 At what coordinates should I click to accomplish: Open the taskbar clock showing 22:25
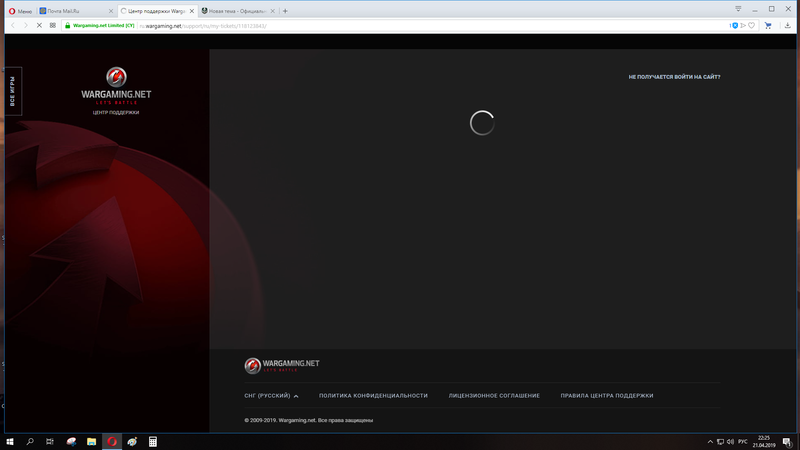(764, 442)
